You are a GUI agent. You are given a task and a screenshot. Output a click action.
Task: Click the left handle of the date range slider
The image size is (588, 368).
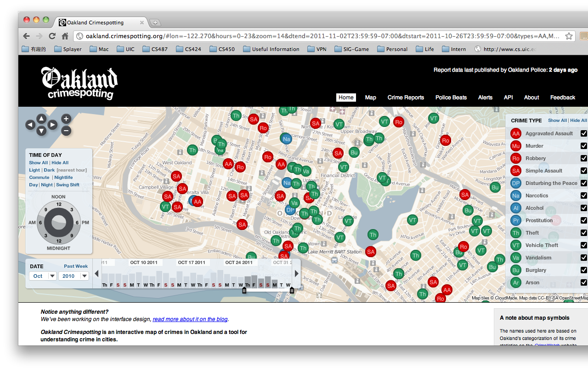pos(244,290)
